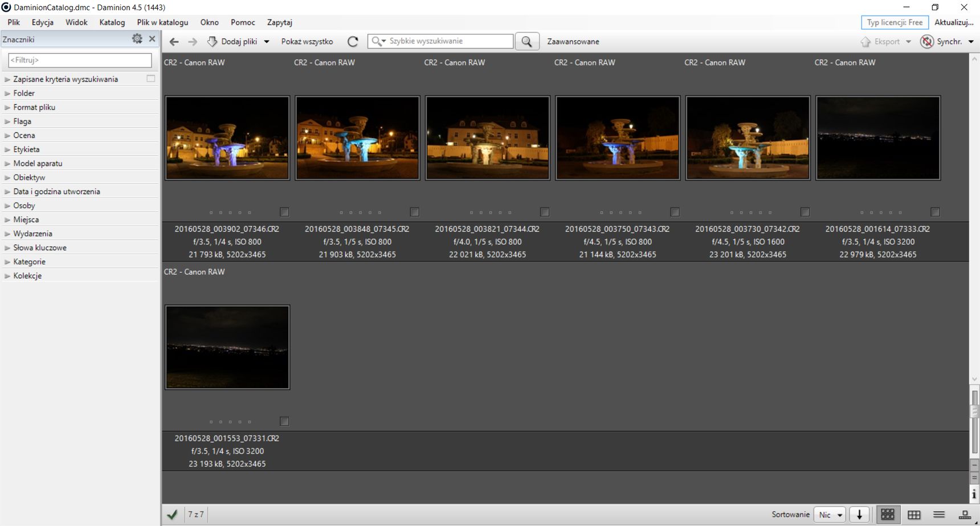Click the thumbnail size slider handle
This screenshot has height=526, width=980.
[x=974, y=411]
